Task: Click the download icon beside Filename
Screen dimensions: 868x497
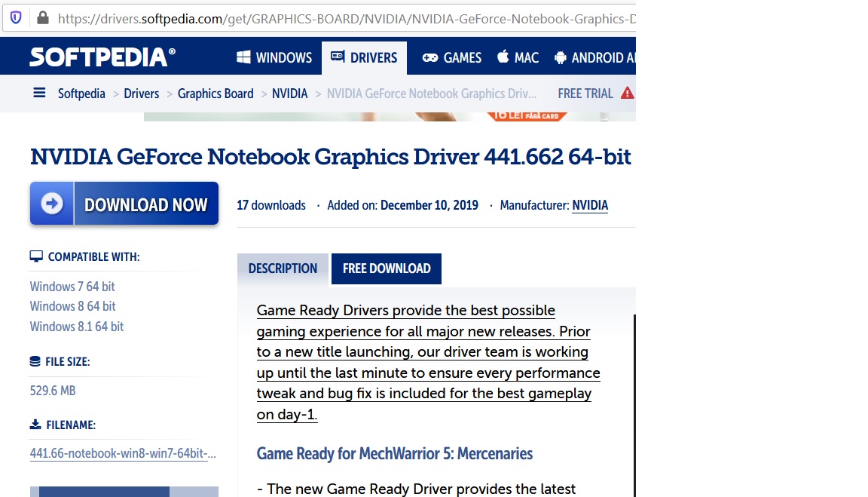Action: (35, 425)
